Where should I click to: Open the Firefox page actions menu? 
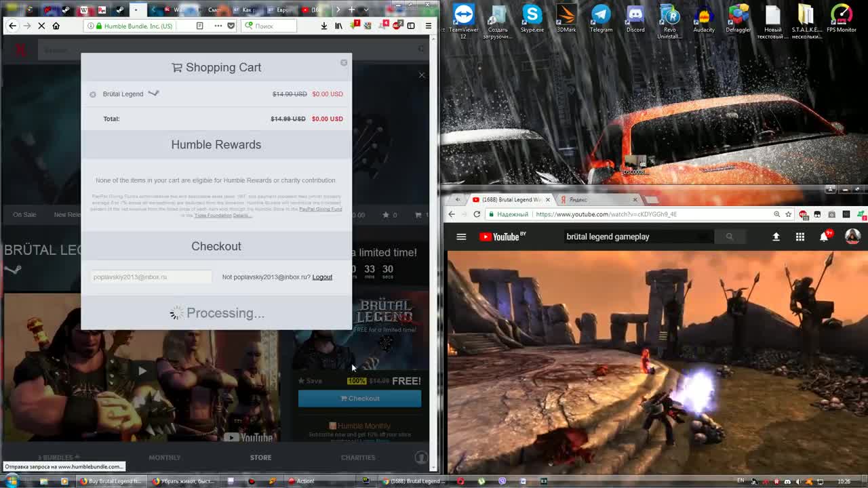[x=218, y=26]
